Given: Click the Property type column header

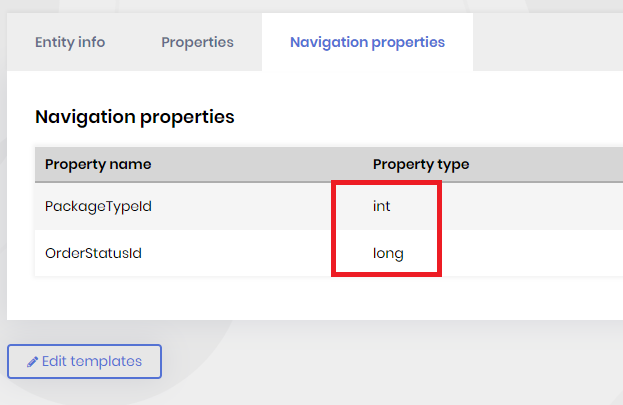Looking at the screenshot, I should point(421,164).
